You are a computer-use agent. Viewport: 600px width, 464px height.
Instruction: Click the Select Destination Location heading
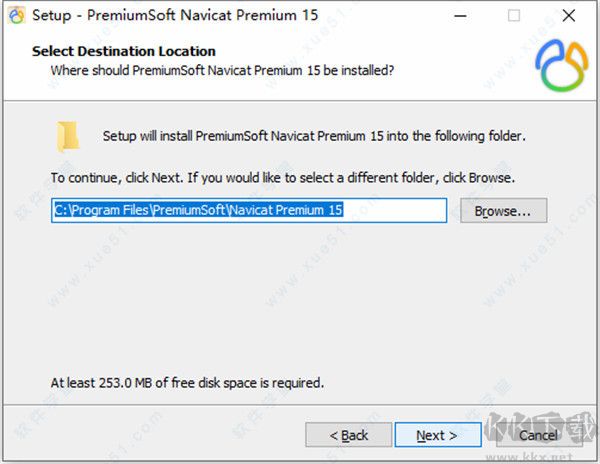click(x=123, y=51)
